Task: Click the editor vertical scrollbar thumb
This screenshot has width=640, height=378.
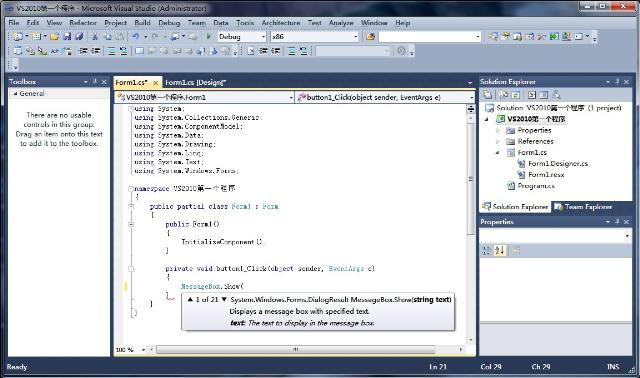Action: [471, 179]
